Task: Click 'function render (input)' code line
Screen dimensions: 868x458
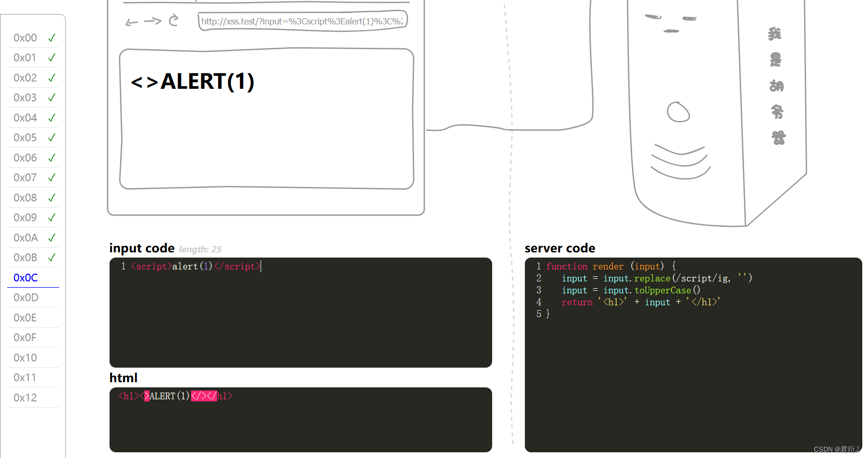Action: point(611,266)
